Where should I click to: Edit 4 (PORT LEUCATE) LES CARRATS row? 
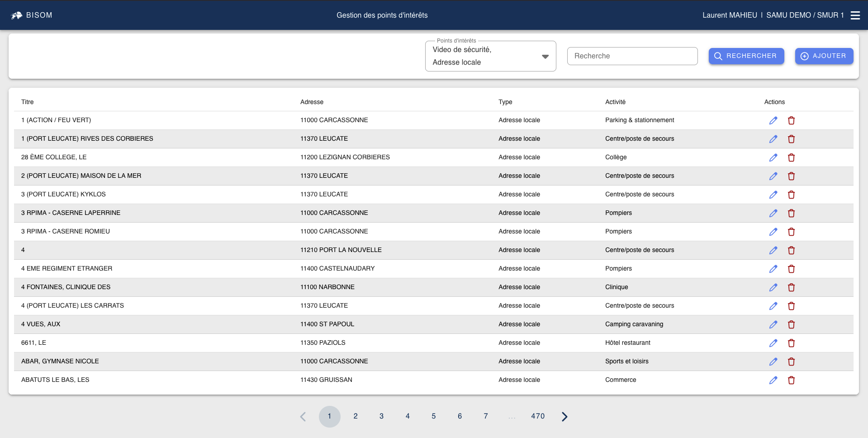pyautogui.click(x=773, y=306)
